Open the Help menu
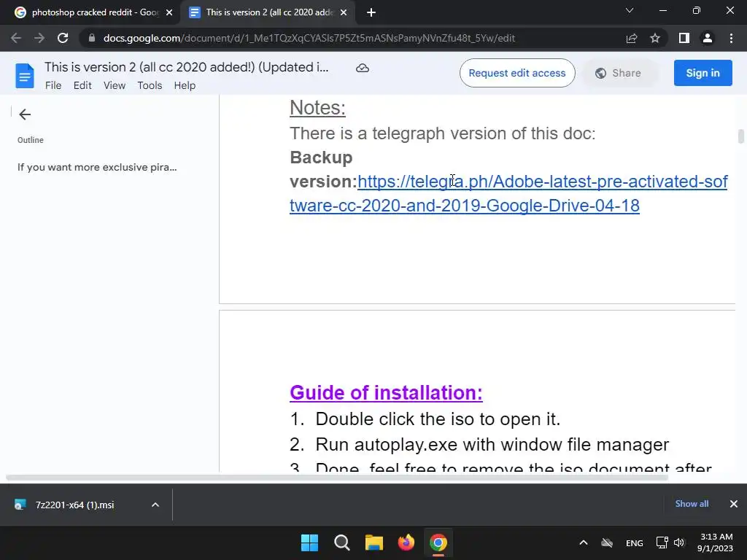 pos(185,85)
